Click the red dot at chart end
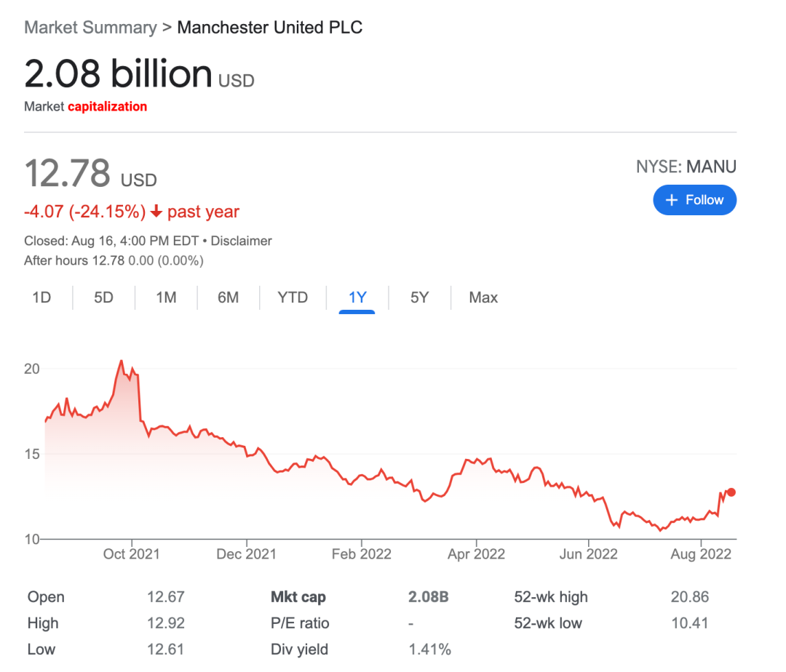The height and width of the screenshot is (672, 786). tap(731, 492)
